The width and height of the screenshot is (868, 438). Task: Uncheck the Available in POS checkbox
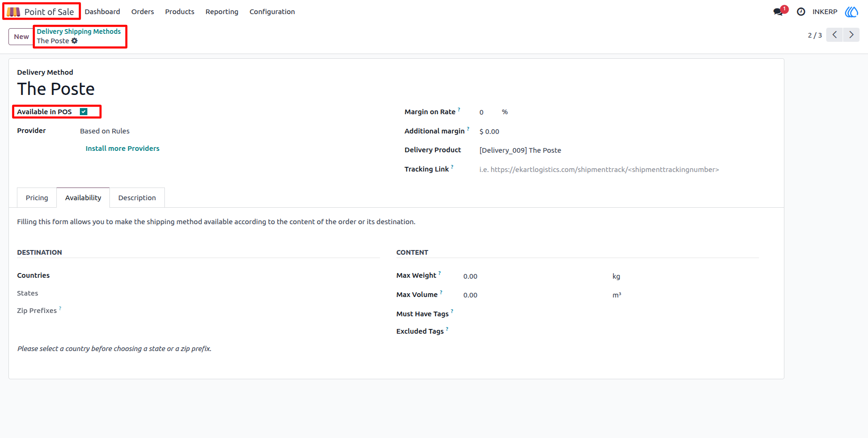click(84, 112)
